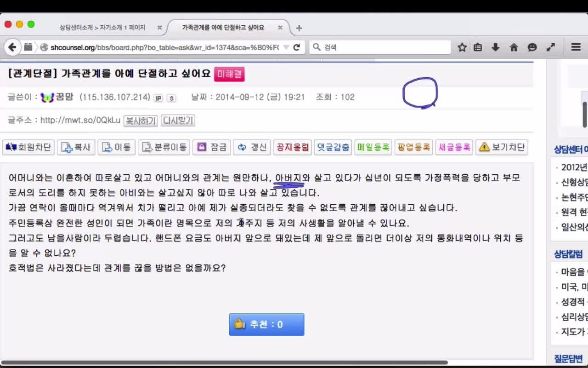Screen dimensions: 588x368
Task: Click the 공지올림 button
Action: (x=293, y=147)
